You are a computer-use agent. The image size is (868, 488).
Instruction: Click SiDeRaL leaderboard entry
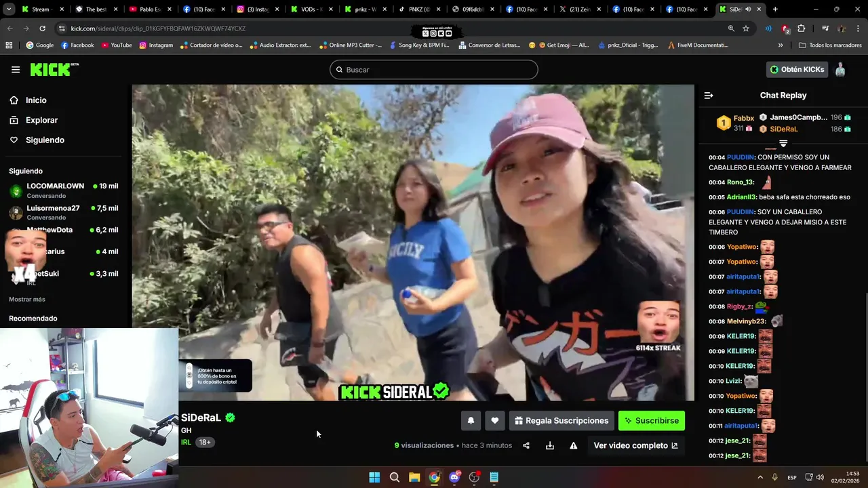(804, 129)
